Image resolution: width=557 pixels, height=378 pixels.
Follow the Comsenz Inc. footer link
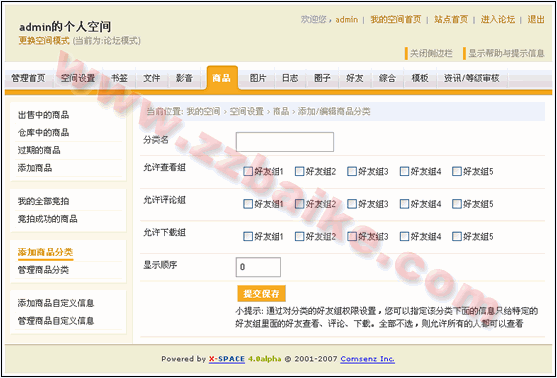(367, 359)
